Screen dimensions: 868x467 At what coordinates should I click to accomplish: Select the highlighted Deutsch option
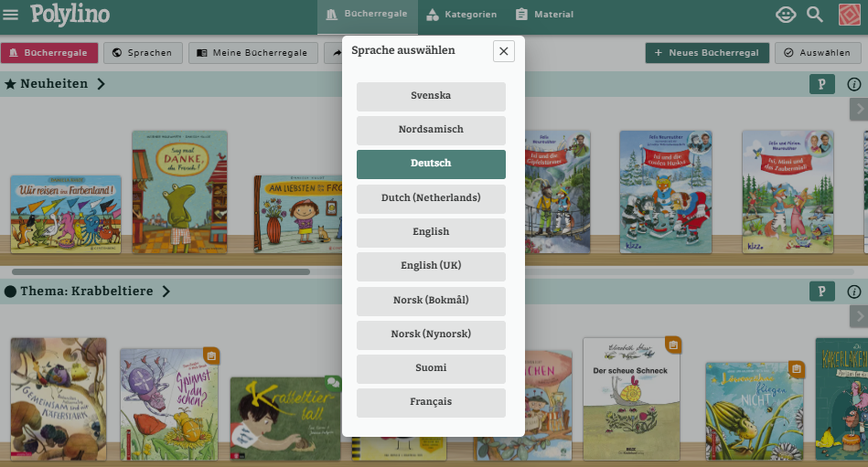431,164
